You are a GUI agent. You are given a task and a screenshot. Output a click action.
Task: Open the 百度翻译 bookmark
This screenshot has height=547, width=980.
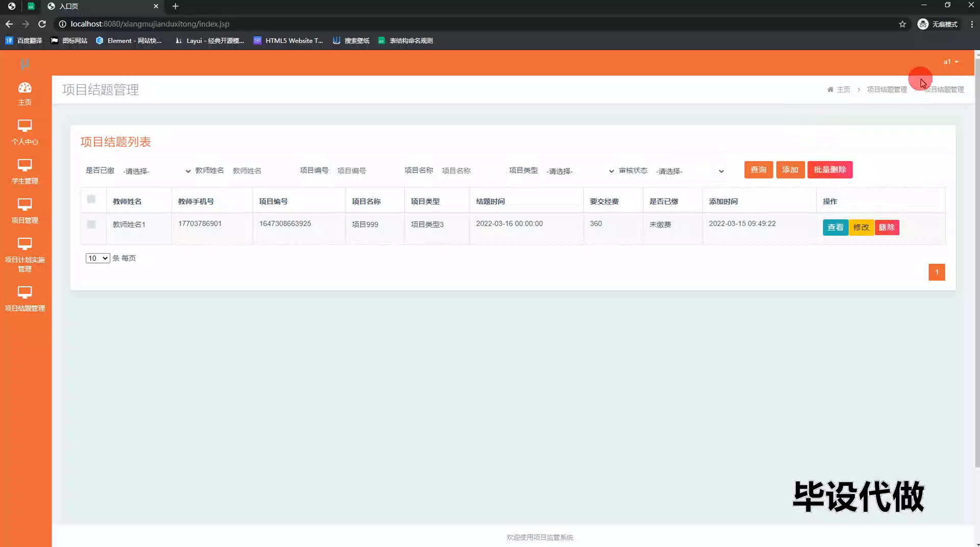coord(24,40)
